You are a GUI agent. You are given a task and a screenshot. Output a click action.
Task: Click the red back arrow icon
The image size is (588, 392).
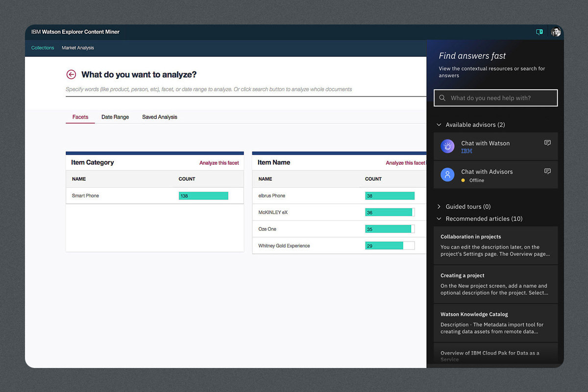(71, 74)
